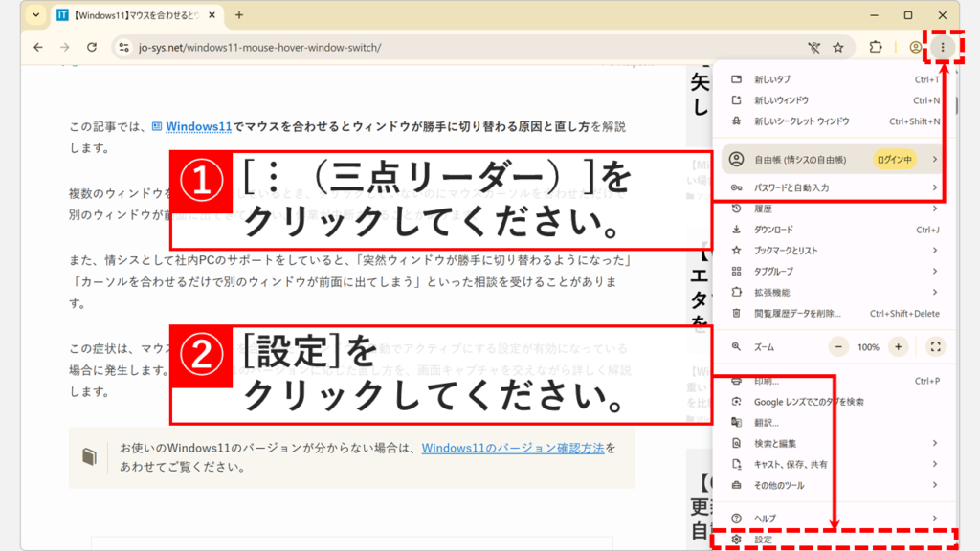Open a new tab with plus button
This screenshot has width=980, height=551.
click(239, 15)
